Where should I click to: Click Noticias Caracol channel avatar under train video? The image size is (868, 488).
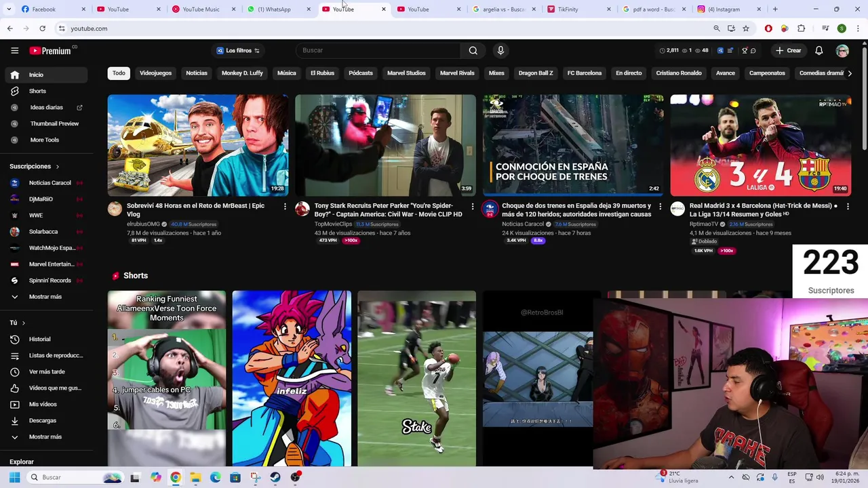coord(490,209)
